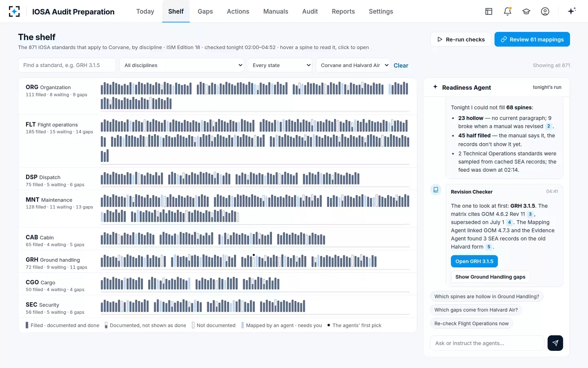Click the MNT Maintenance discipline label

pos(49,200)
